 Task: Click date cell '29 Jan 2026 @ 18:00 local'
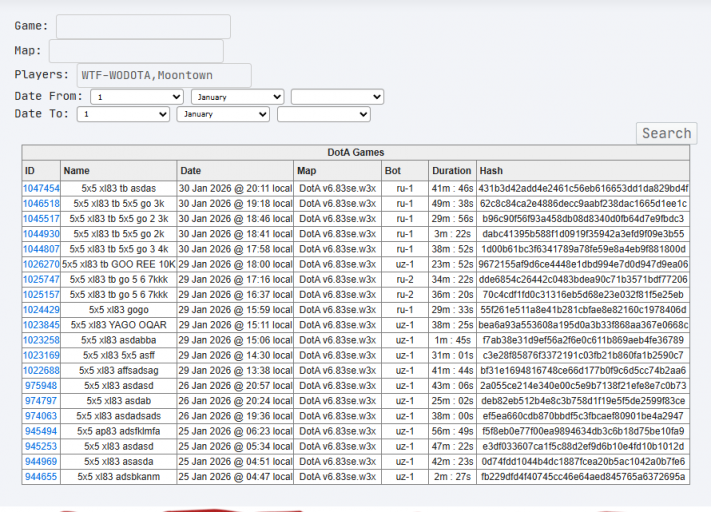(235, 264)
